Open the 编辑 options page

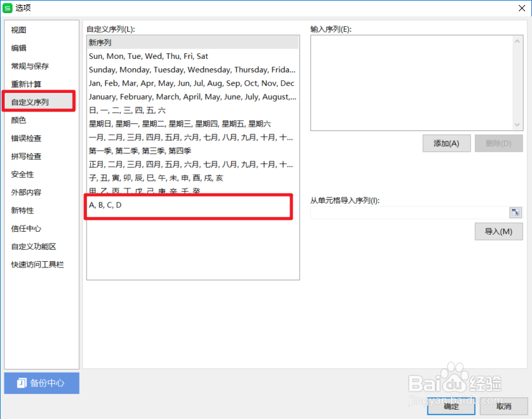[x=19, y=48]
